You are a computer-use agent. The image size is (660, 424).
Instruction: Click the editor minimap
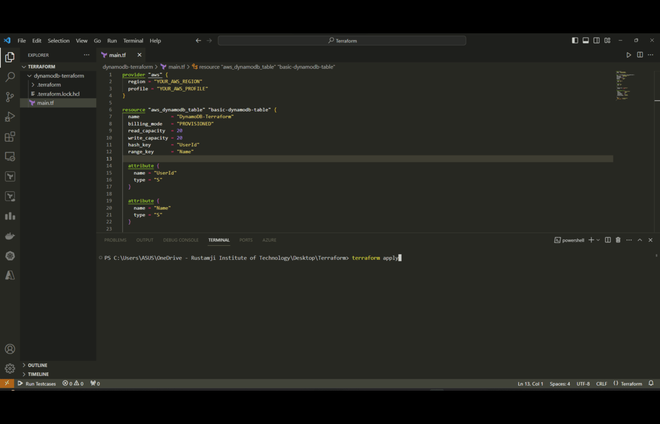[x=626, y=85]
